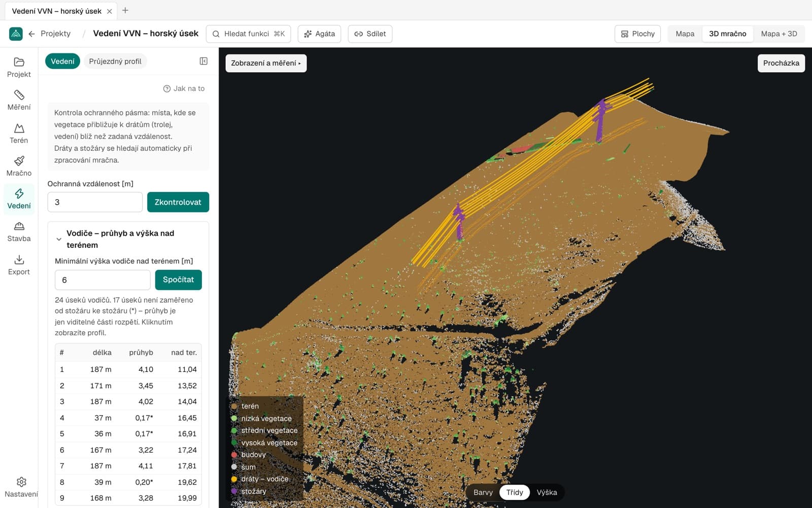Collapse Vodiče – průhyb a výška section
The height and width of the screenshot is (508, 812).
click(59, 239)
